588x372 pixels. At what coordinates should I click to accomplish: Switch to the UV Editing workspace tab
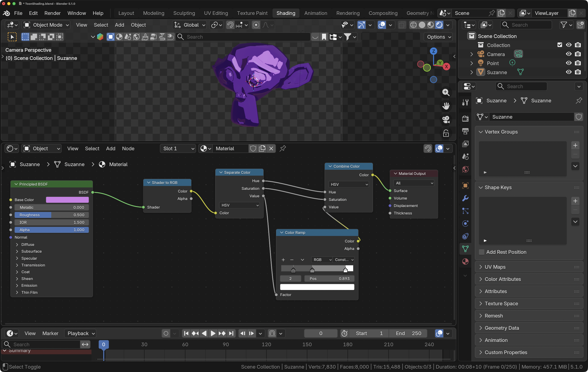[216, 13]
